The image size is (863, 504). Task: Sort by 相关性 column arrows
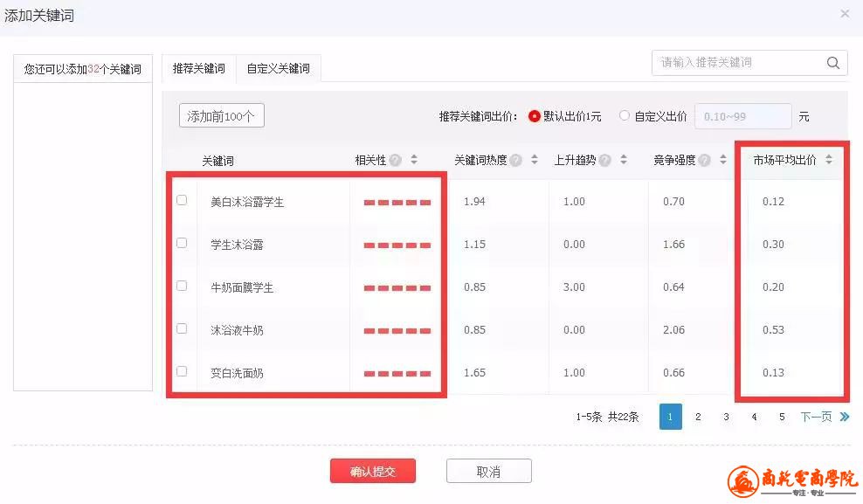click(414, 161)
